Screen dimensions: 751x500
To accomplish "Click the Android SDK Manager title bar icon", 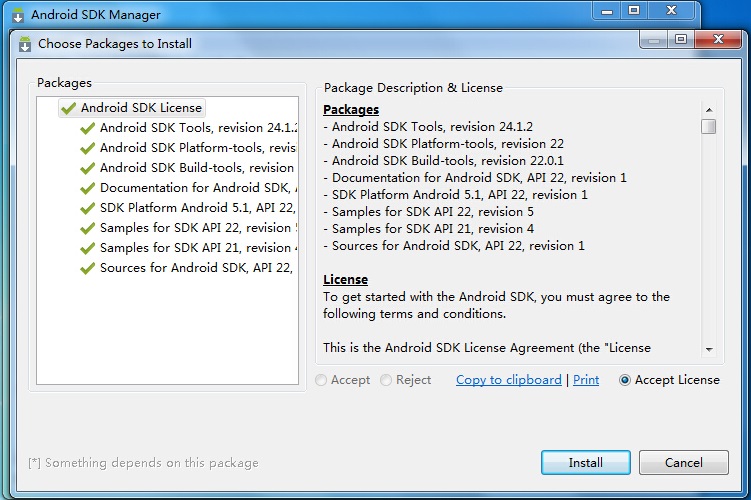I will click(18, 15).
